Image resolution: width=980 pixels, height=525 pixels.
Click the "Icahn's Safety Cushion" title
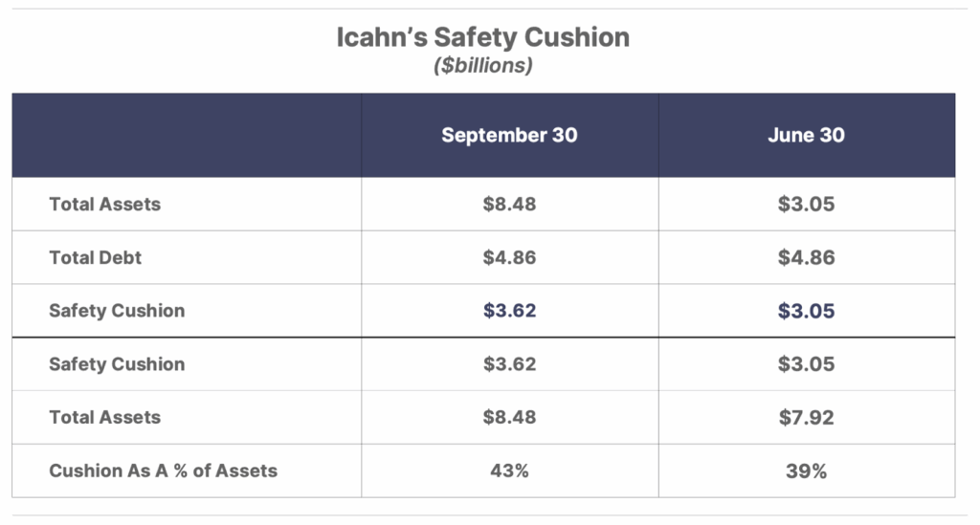click(482, 37)
